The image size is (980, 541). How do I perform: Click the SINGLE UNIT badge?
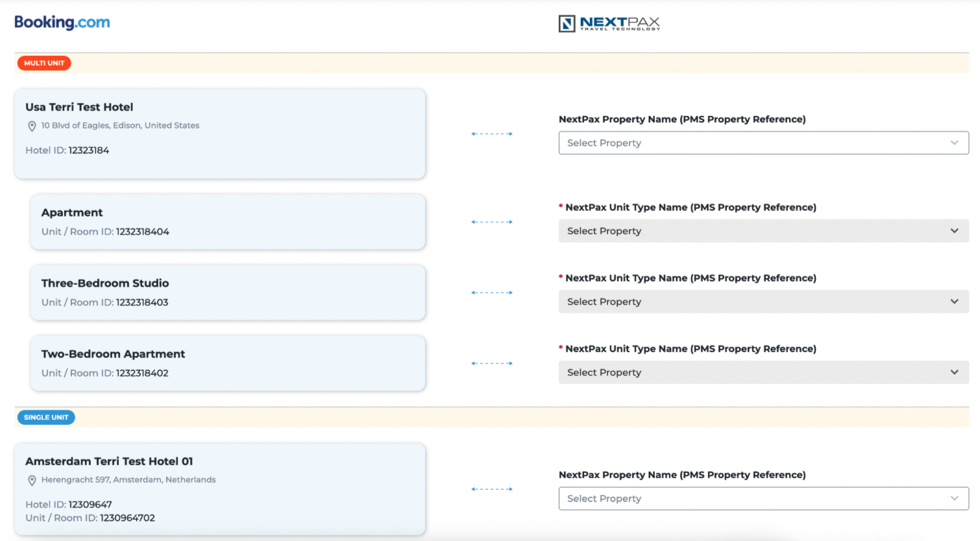point(46,417)
